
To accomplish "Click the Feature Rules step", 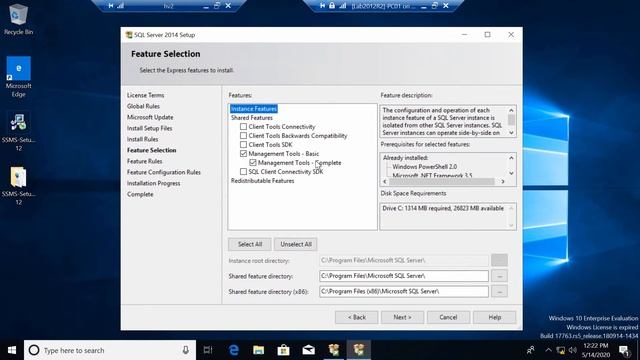I will [x=144, y=161].
